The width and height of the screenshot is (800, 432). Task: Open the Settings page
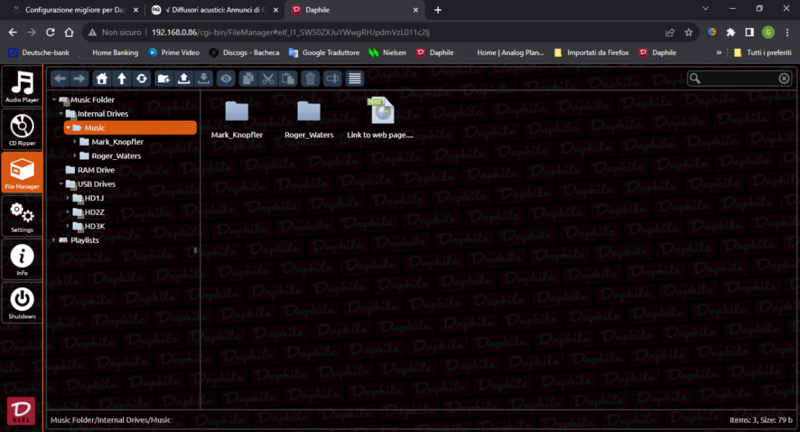pos(21,215)
